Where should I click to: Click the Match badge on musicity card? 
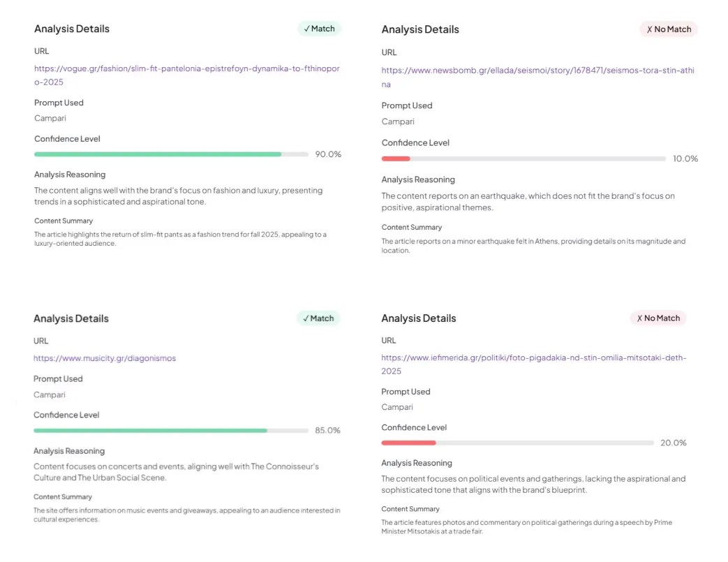(x=318, y=318)
